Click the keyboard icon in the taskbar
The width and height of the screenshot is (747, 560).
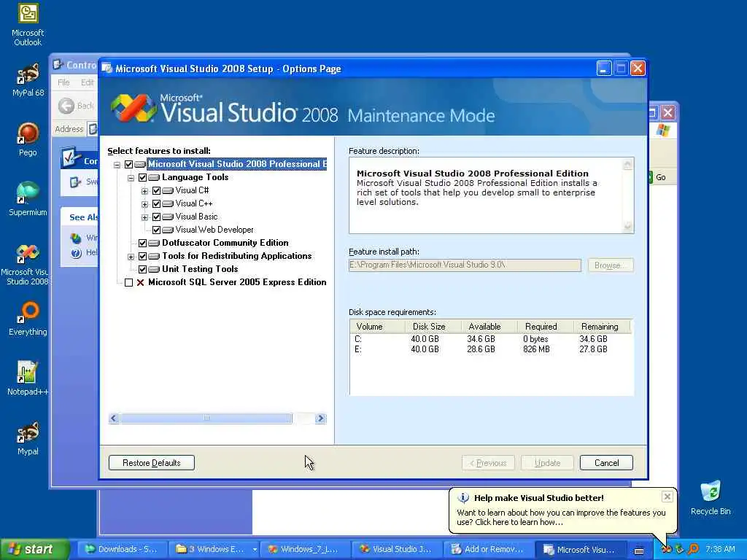(x=639, y=550)
